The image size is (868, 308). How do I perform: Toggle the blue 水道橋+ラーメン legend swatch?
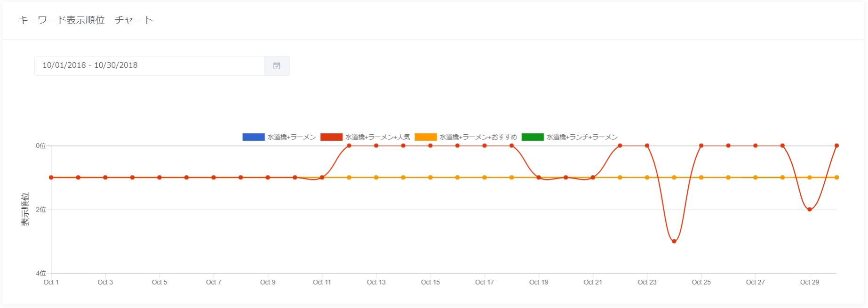(x=254, y=137)
